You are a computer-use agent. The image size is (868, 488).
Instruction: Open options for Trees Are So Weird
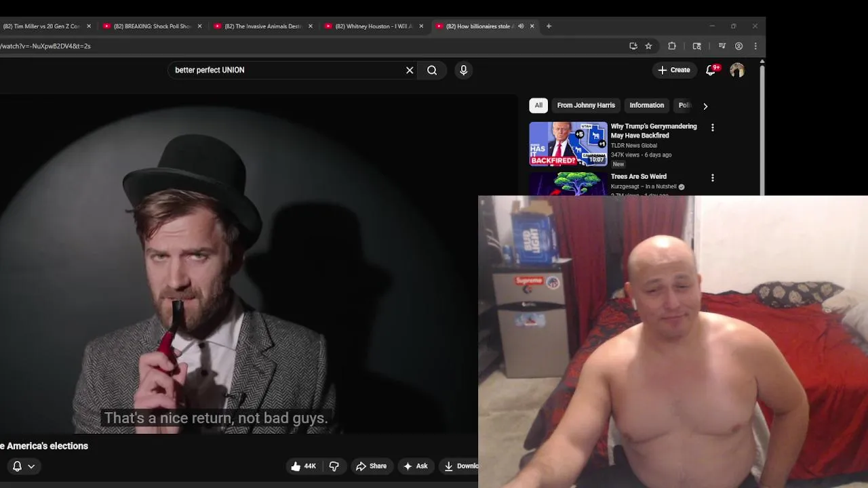click(x=712, y=178)
